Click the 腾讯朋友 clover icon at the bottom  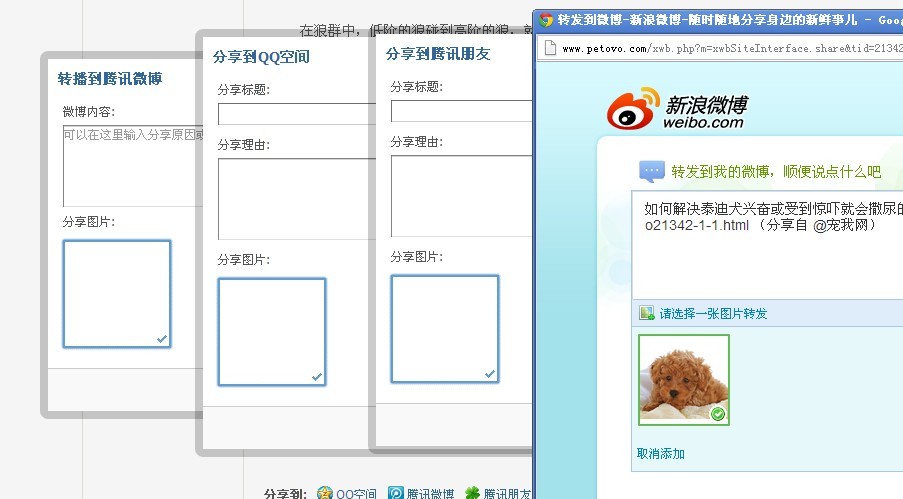pyautogui.click(x=472, y=493)
